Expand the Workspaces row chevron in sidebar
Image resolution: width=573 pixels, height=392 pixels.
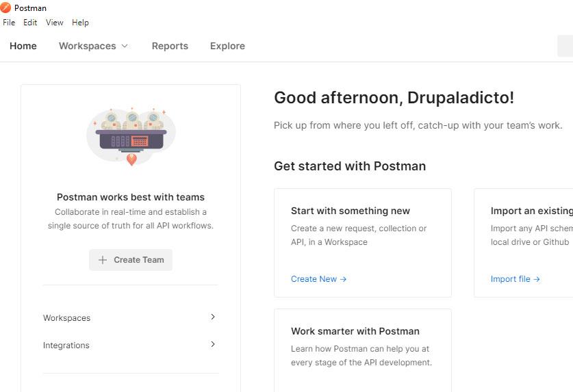[213, 317]
